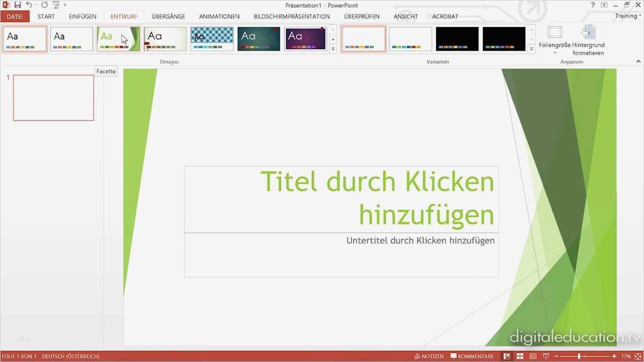Click the subtitle placeholder 'Untertitel durch Klicken hinzufügen'
This screenshot has height=362, width=644.
click(x=342, y=255)
